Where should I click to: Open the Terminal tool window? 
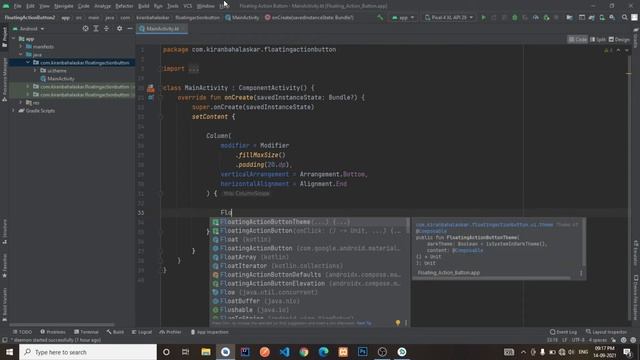(86, 332)
